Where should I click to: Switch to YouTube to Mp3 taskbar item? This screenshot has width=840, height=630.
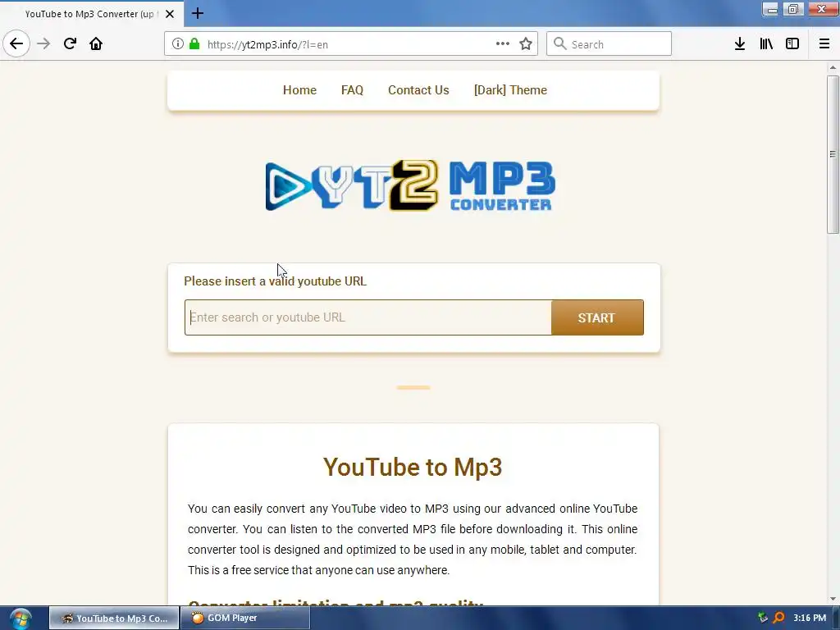coord(114,619)
